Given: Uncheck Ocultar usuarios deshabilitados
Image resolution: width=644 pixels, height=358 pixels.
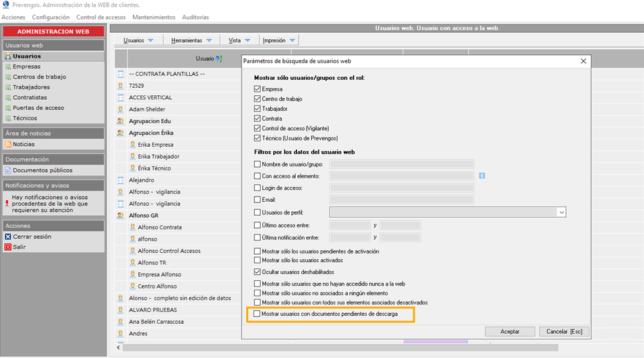Looking at the screenshot, I should point(258,272).
